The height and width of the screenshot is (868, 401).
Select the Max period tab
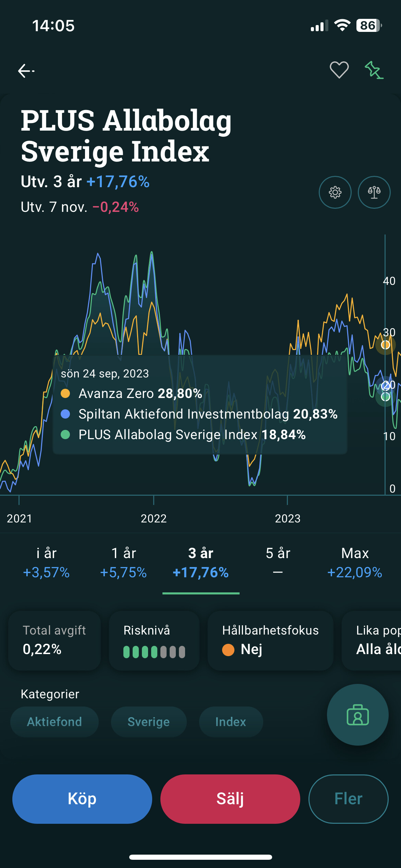[355, 563]
